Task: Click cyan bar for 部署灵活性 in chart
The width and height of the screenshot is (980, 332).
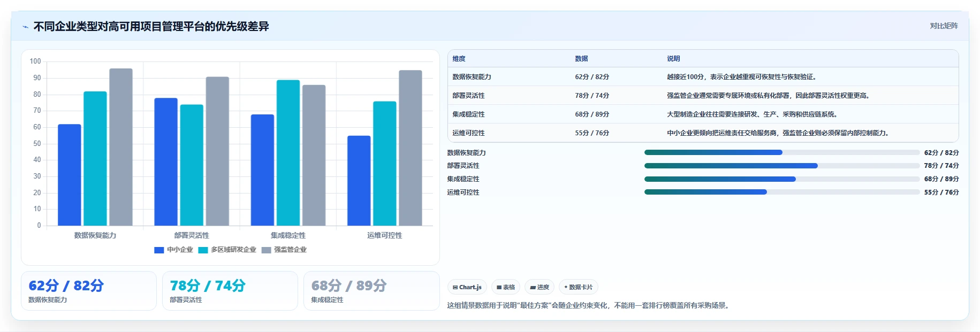Action: click(192, 165)
